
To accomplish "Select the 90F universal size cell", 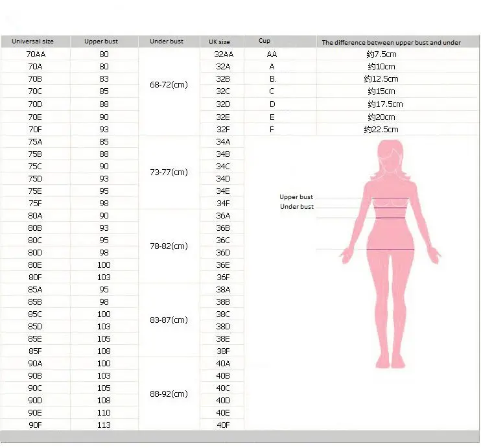I will point(35,425).
